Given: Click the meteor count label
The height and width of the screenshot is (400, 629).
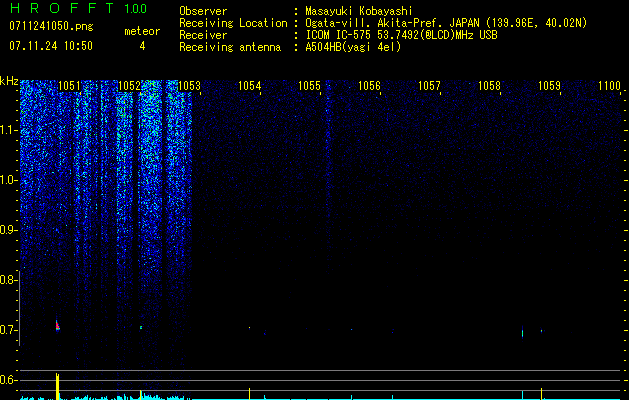Looking at the screenshot, I should click(x=142, y=31).
